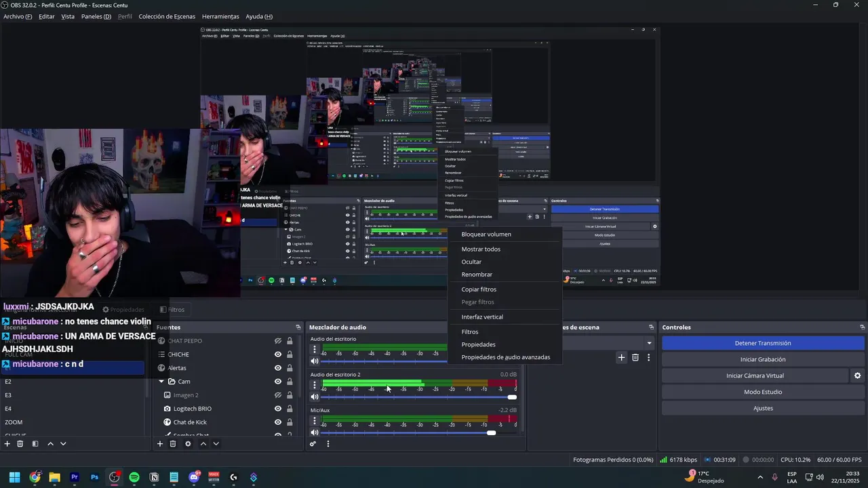Delete selected source with trash icon in Fuentes

(x=173, y=444)
